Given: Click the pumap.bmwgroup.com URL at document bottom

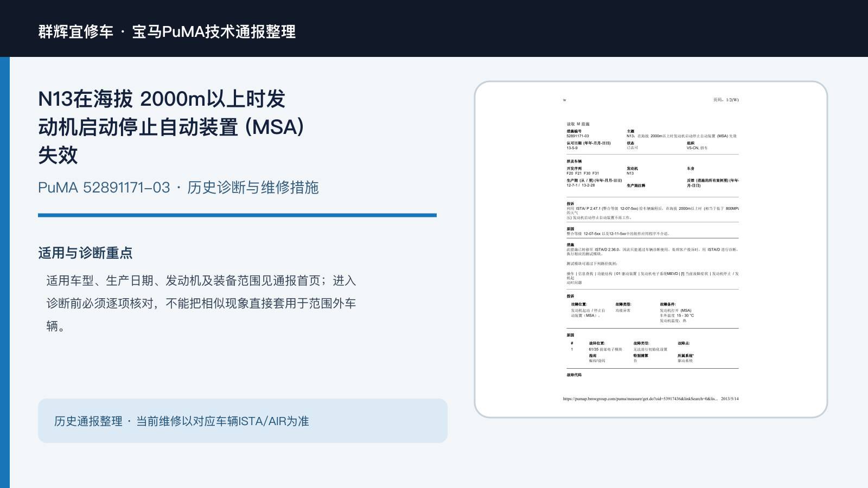Looking at the screenshot, I should pos(640,399).
